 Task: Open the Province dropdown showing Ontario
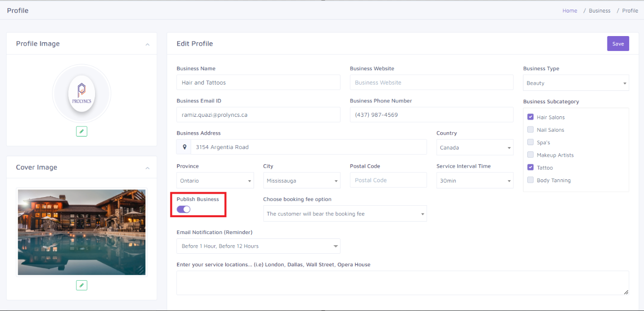click(x=215, y=181)
